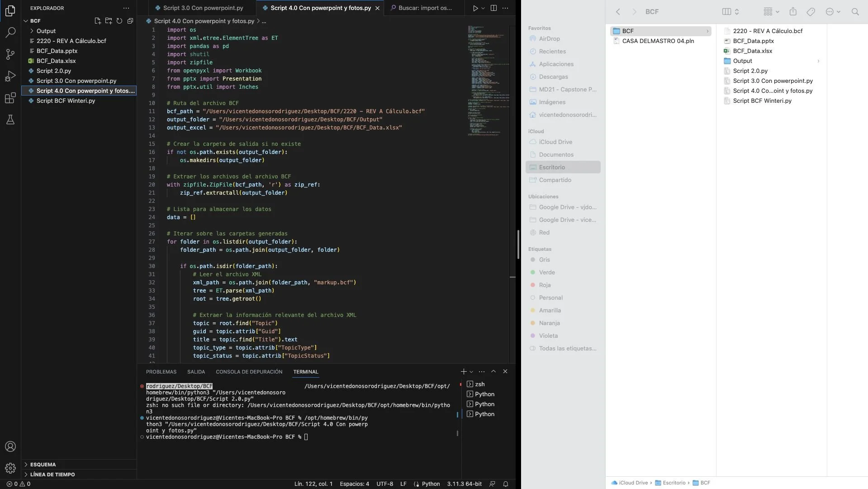Search in Finder window
This screenshot has width=868, height=489.
(855, 12)
